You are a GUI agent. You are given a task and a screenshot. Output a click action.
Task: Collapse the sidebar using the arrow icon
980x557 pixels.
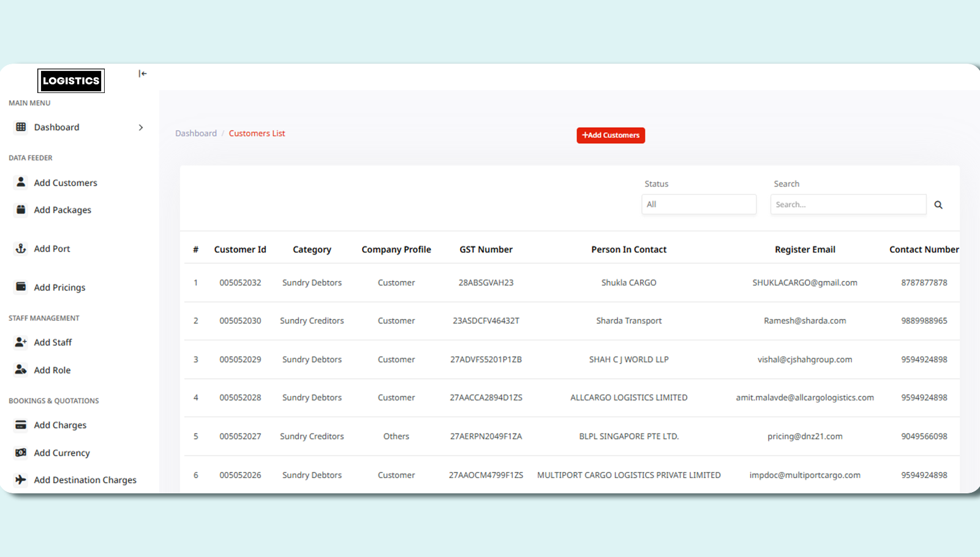pyautogui.click(x=142, y=73)
